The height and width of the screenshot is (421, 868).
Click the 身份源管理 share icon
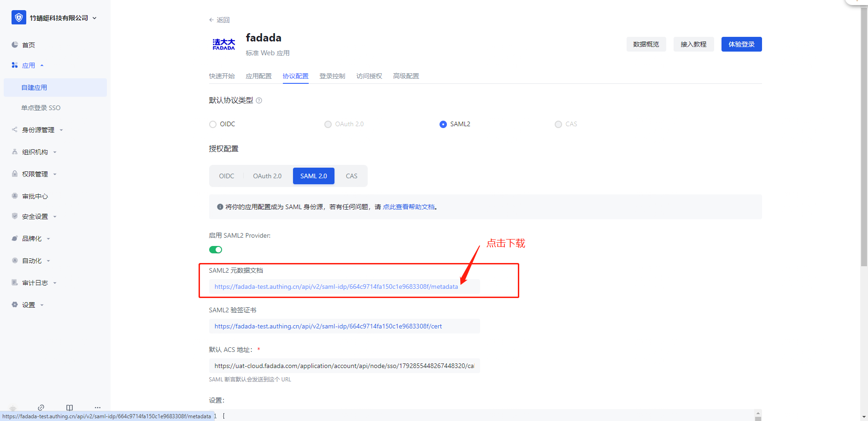15,129
